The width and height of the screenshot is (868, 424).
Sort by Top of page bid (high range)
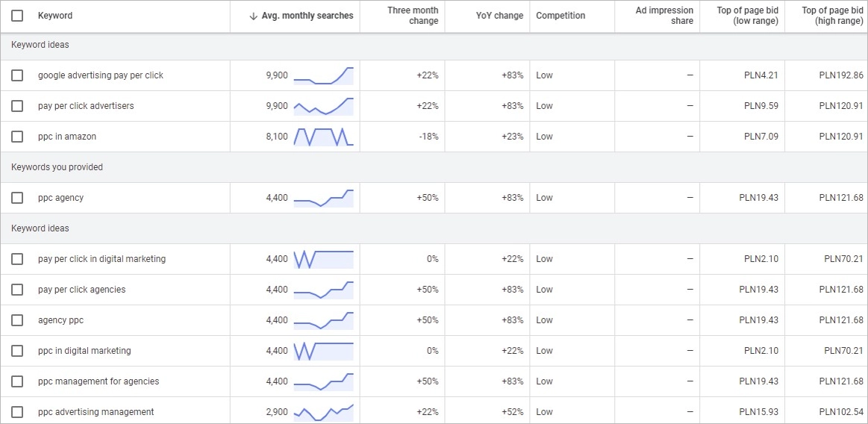coord(832,16)
